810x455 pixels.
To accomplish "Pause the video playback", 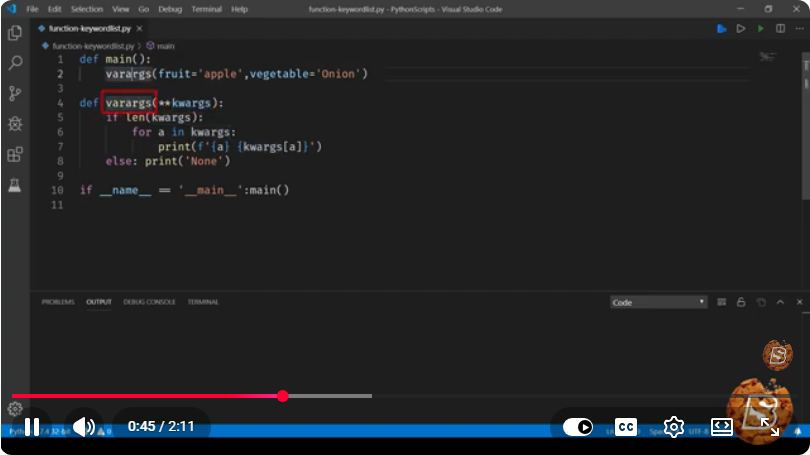I will click(32, 427).
